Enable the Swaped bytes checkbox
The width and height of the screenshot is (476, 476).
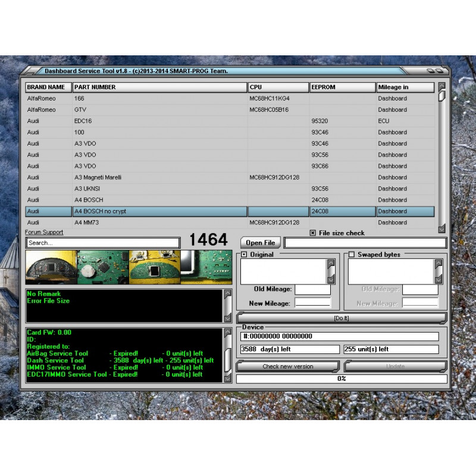352,255
